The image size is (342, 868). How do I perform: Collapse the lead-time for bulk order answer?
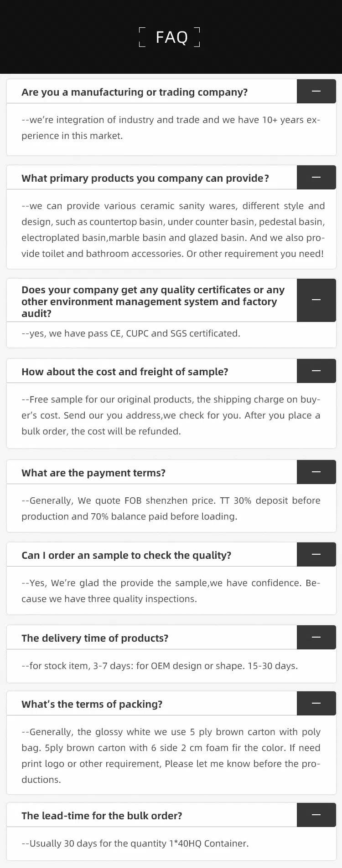point(316,815)
